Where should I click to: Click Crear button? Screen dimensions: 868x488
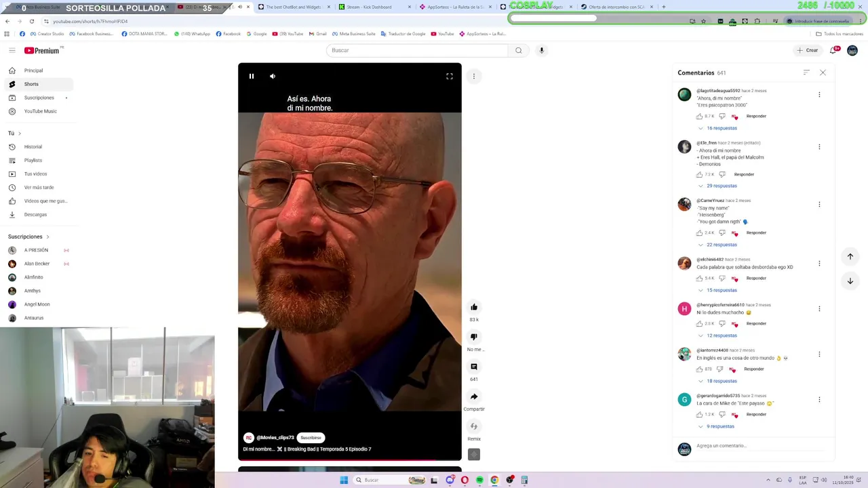(808, 50)
